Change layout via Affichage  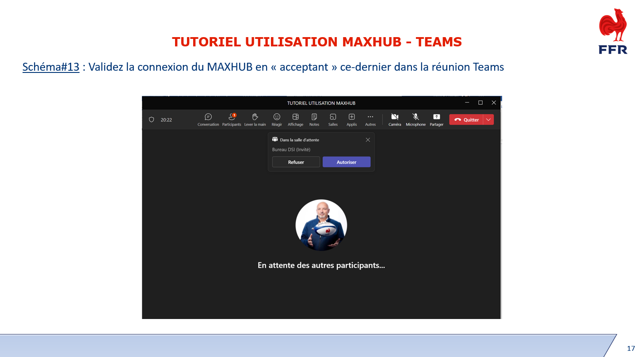(296, 119)
